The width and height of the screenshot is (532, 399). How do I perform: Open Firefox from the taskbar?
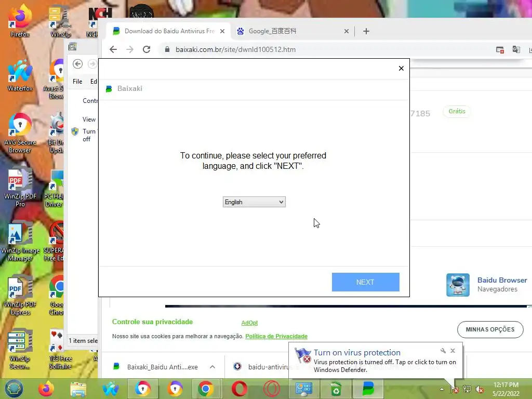pyautogui.click(x=46, y=389)
